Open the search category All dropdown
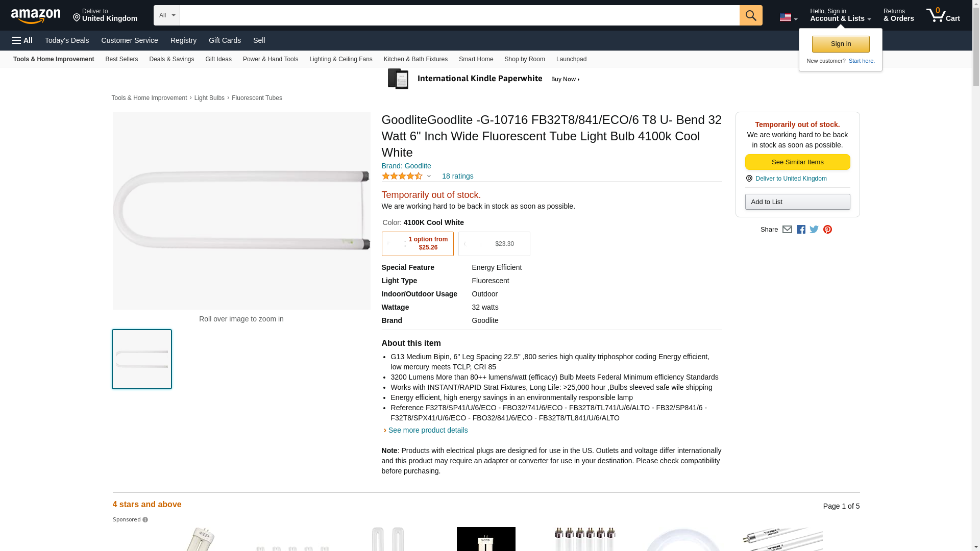The image size is (980, 551). [167, 15]
